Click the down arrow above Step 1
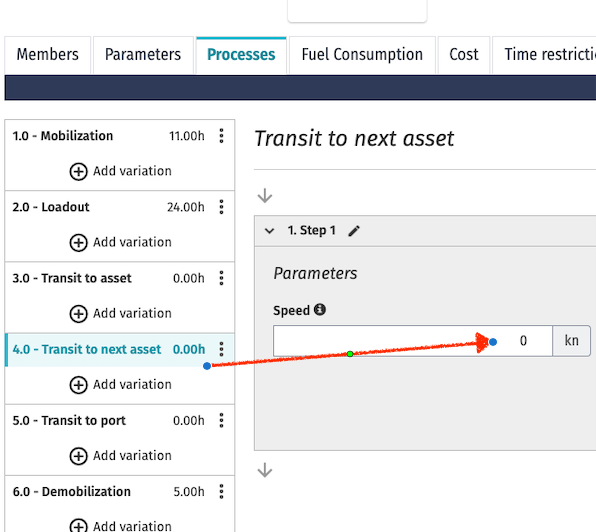This screenshot has height=532, width=596. (265, 196)
